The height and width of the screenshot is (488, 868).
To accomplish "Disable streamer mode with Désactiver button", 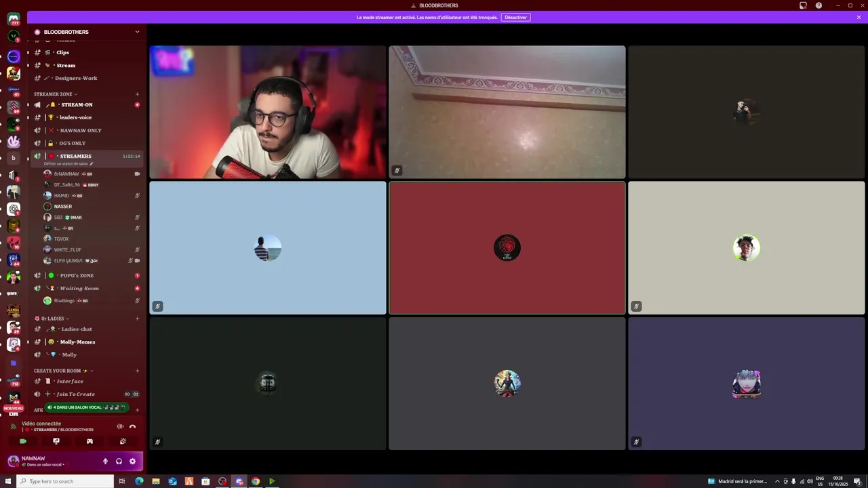I will click(x=515, y=17).
